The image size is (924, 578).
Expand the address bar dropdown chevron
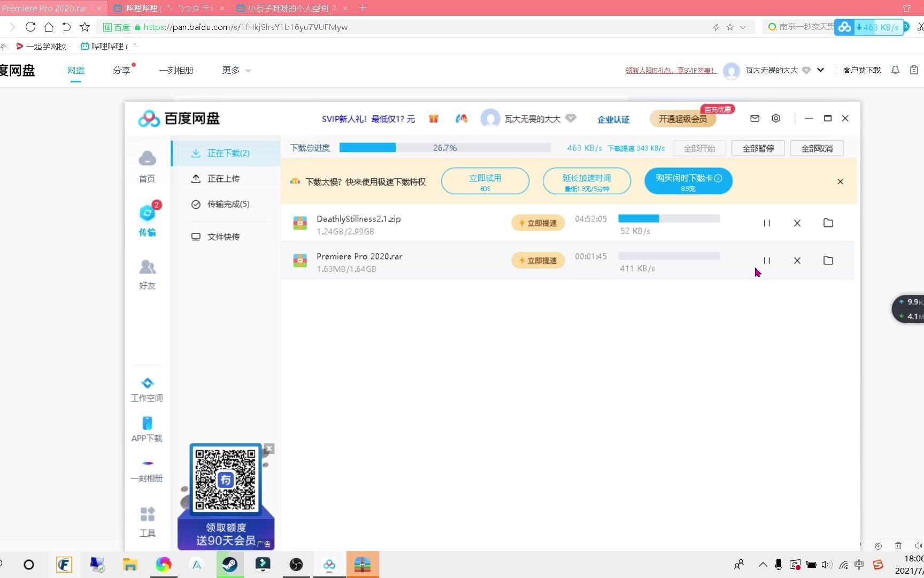pos(743,27)
